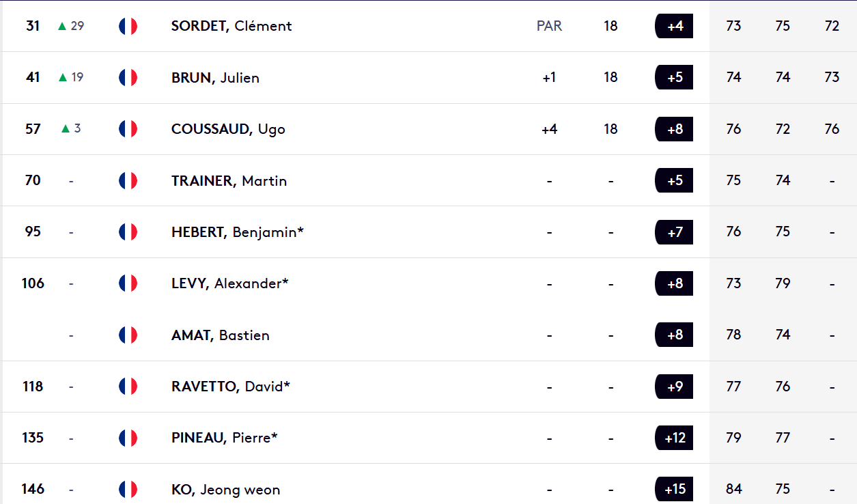This screenshot has height=504, width=857.
Task: Click the +15 score badge for KO
Action: (x=674, y=489)
